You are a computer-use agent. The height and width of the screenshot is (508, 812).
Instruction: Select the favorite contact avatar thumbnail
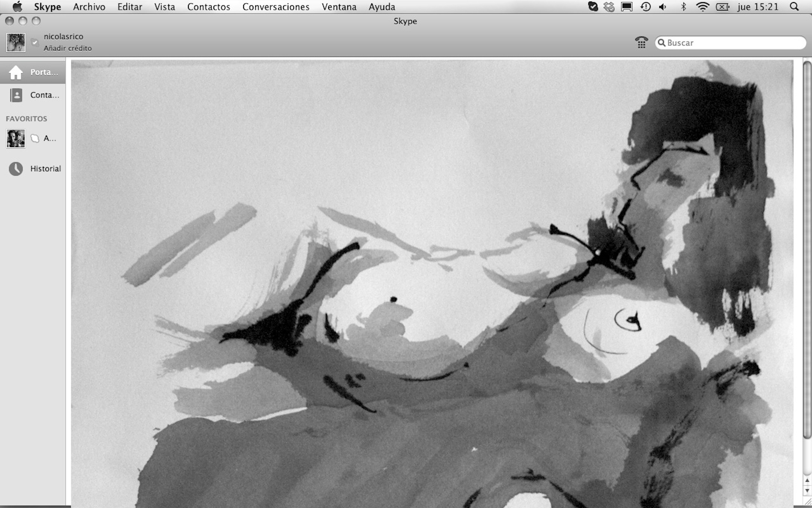(x=16, y=138)
